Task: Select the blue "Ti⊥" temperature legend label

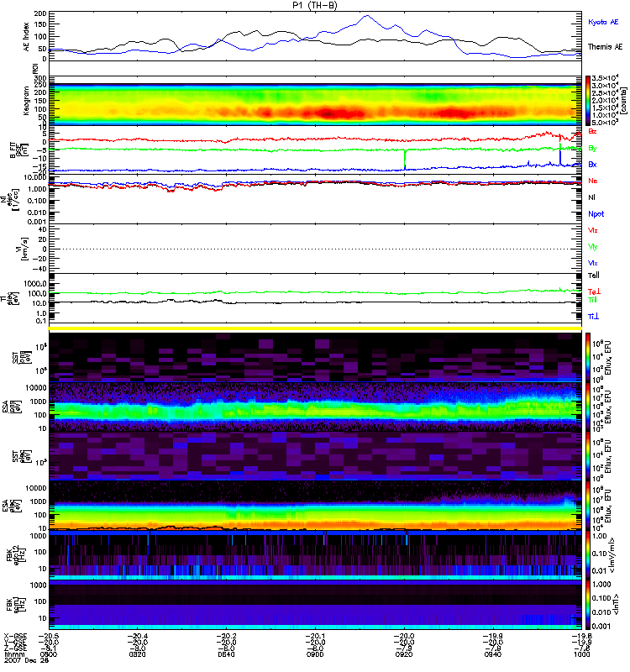Action: (x=593, y=317)
